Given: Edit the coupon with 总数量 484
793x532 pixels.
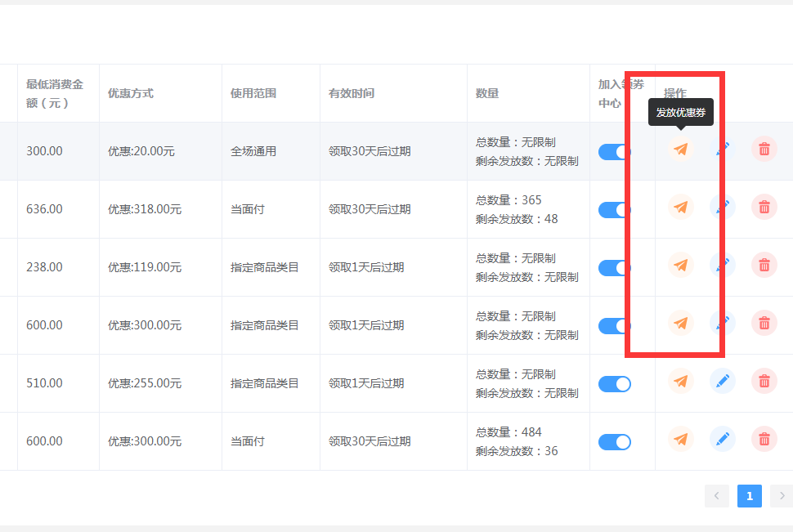Looking at the screenshot, I should (x=723, y=439).
